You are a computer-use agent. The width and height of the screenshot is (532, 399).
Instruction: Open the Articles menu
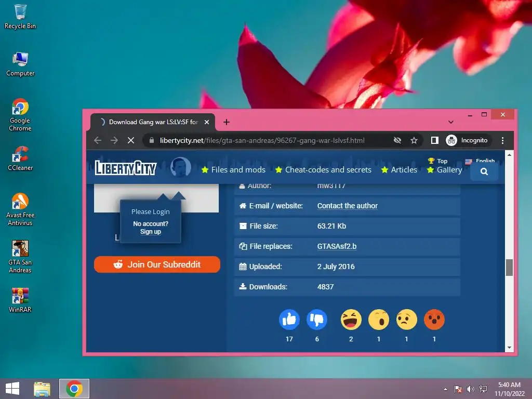(x=399, y=170)
